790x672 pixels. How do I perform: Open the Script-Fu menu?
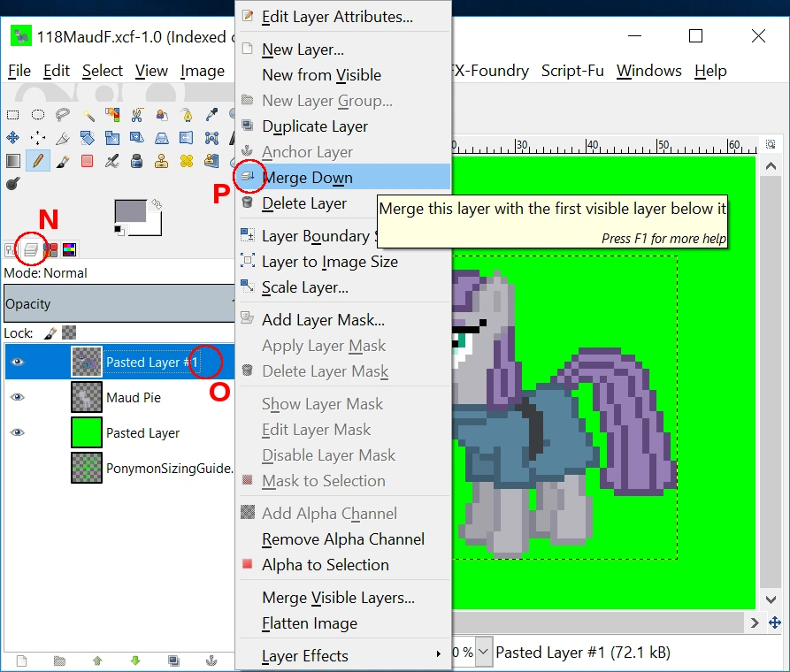pos(572,71)
